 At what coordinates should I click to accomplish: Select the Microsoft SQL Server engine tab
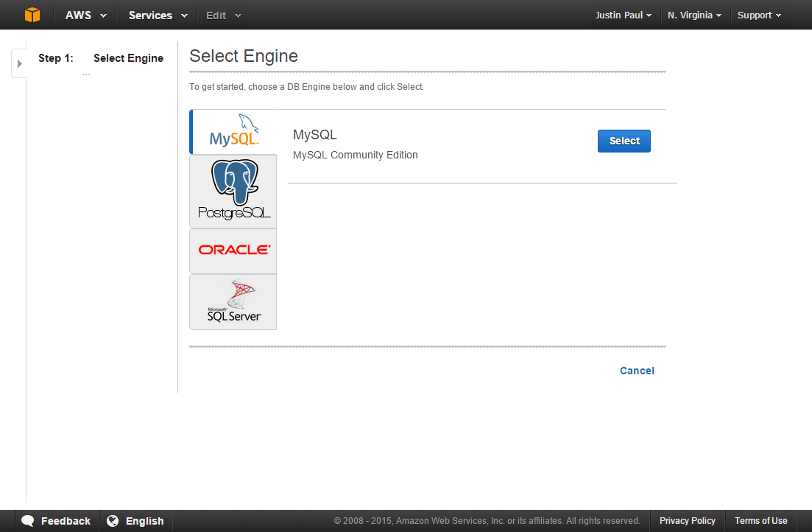point(233,302)
